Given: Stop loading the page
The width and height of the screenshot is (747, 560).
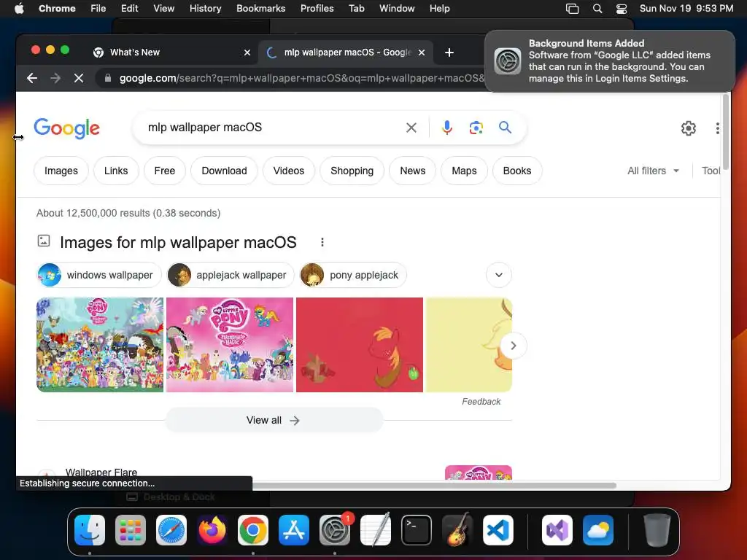Looking at the screenshot, I should 79,78.
